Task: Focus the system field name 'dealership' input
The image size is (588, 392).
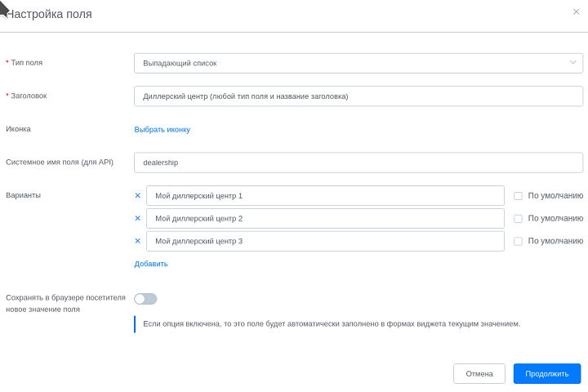Action: pos(359,163)
